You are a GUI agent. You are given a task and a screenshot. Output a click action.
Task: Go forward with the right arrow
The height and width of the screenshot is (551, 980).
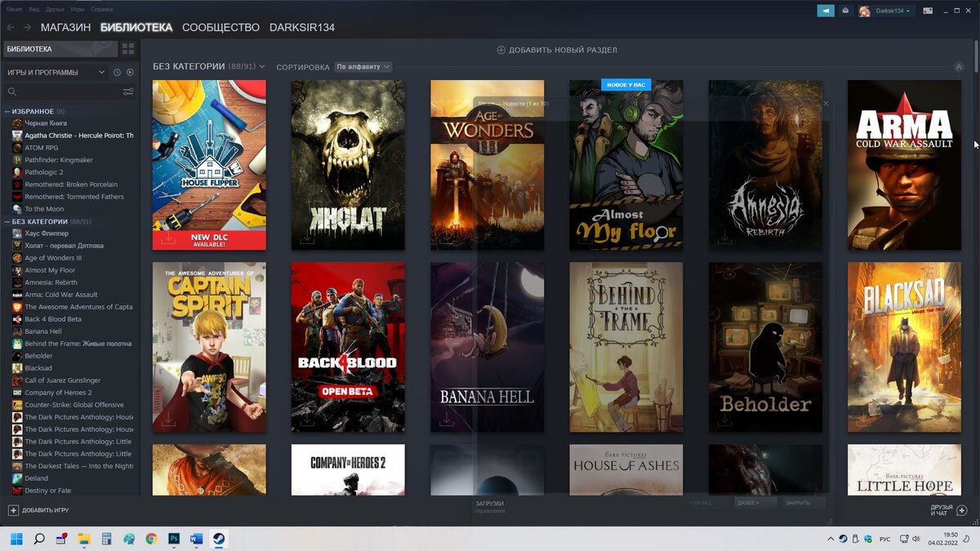point(28,28)
